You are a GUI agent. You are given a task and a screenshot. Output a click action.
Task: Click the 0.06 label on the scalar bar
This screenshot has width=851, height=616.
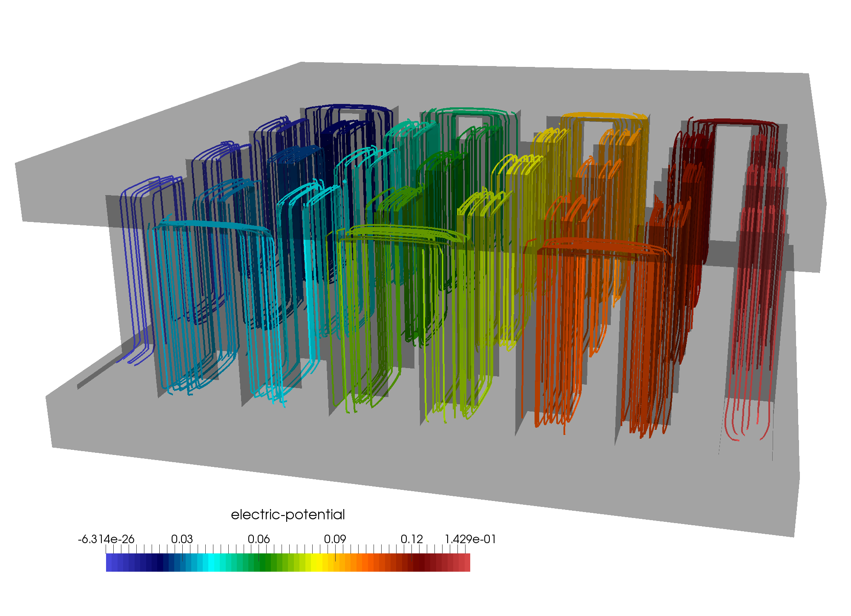coord(261,538)
